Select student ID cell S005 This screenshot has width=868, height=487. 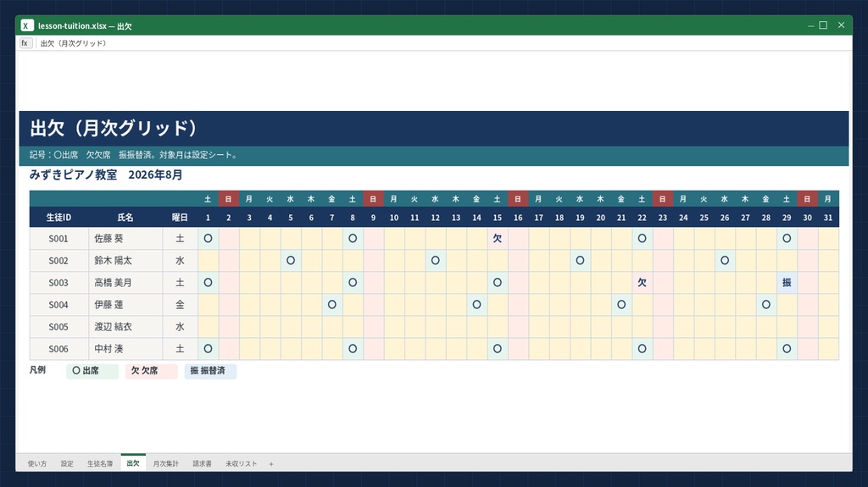[58, 327]
